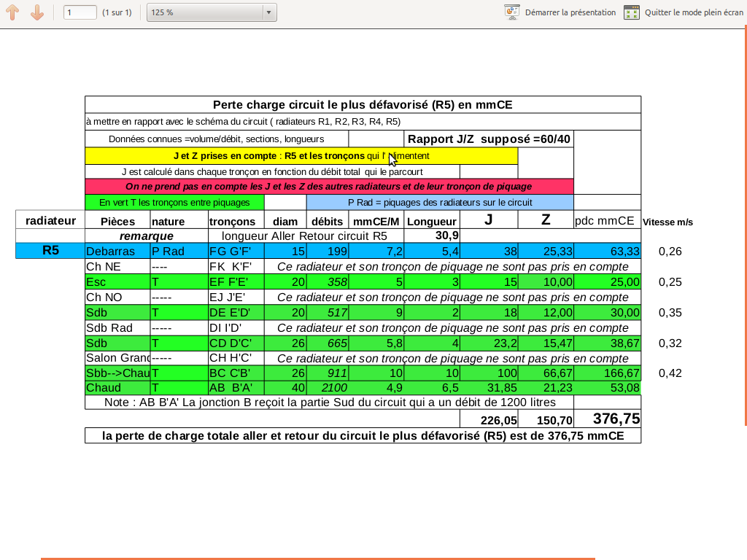Click the vertical scrollbar on right edge
Image resolution: width=747 pixels, height=560 pixels.
coord(745,226)
